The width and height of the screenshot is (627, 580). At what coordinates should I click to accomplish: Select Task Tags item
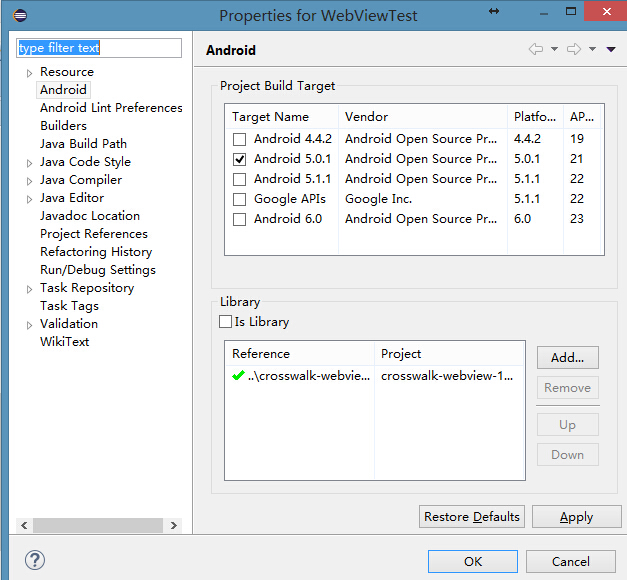click(69, 306)
